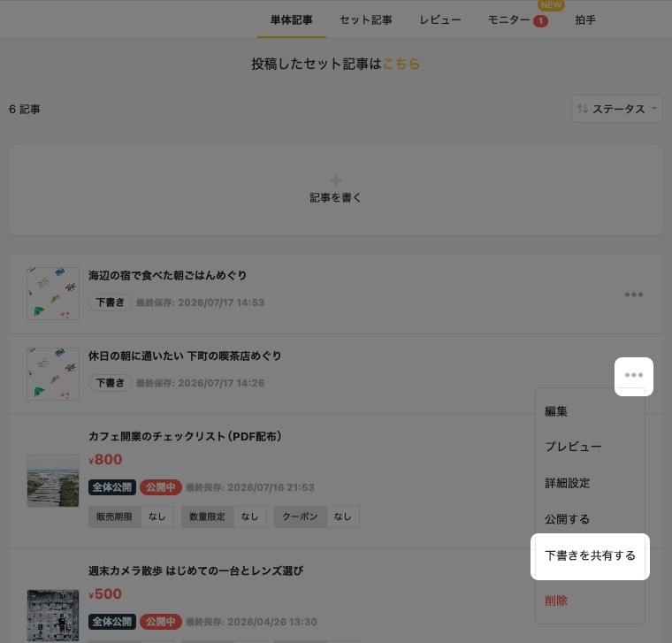Image resolution: width=672 pixels, height=643 pixels.
Task: Choose 編集 from the context menu
Action: (x=556, y=411)
